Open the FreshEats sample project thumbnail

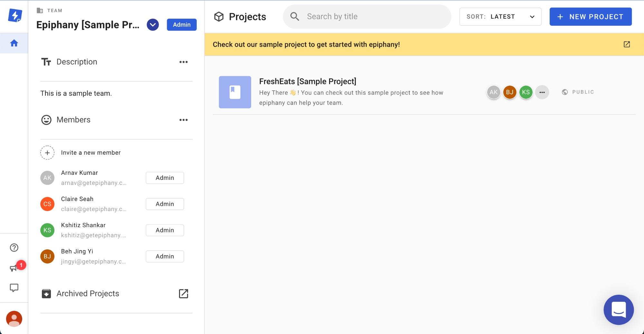pyautogui.click(x=235, y=92)
